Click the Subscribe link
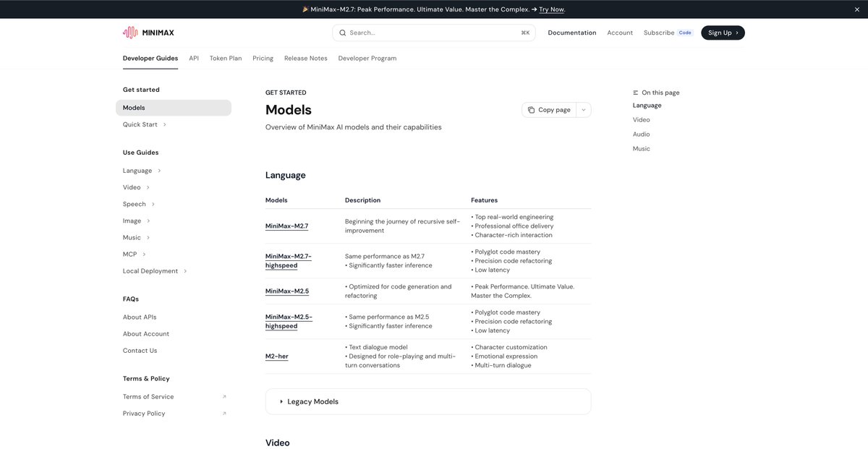This screenshot has width=868, height=449. tap(659, 33)
